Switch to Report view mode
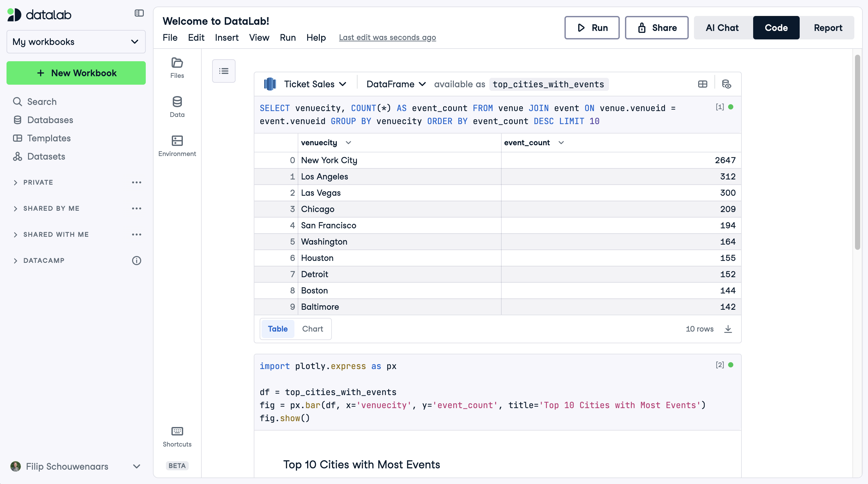The image size is (868, 484). pos(828,28)
